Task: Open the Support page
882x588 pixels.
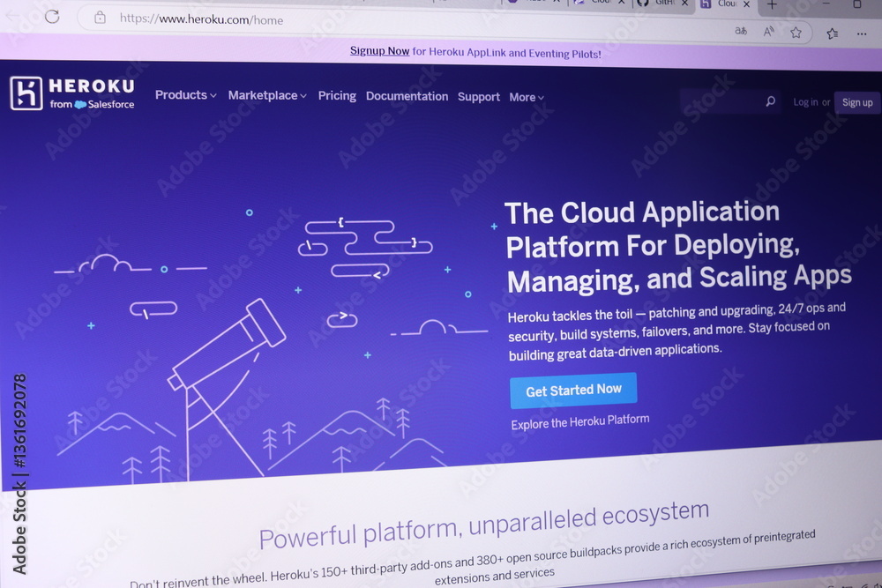Action: (x=479, y=97)
